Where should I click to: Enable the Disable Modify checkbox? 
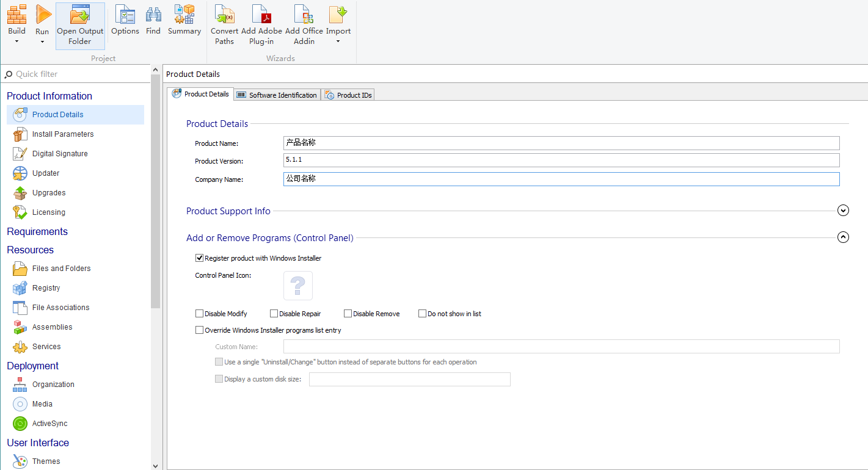tap(199, 314)
